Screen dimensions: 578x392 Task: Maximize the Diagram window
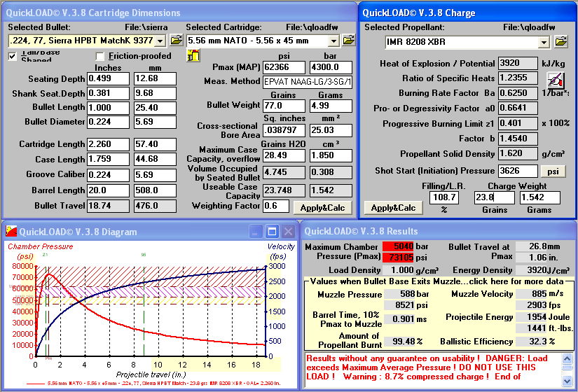pyautogui.click(x=272, y=232)
